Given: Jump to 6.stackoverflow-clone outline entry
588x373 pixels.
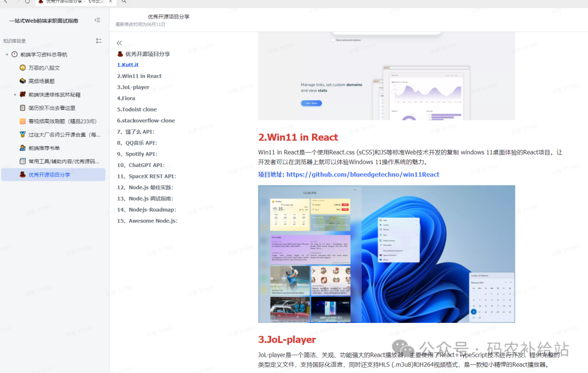Looking at the screenshot, I should (x=146, y=121).
